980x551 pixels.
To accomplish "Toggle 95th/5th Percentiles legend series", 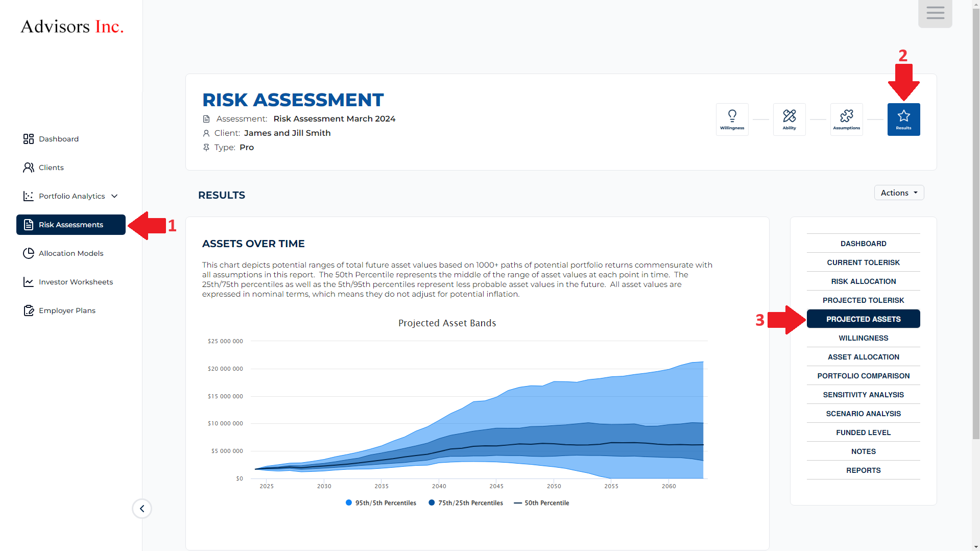I will click(381, 503).
